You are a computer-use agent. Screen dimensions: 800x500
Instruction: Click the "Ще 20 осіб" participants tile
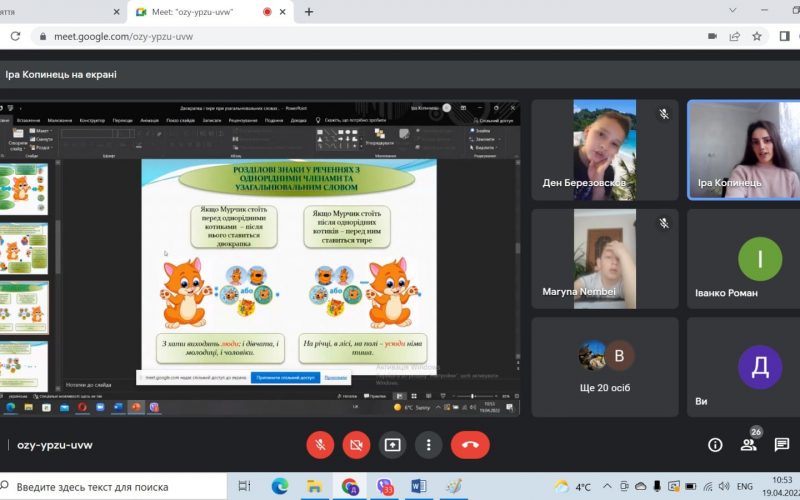[606, 367]
